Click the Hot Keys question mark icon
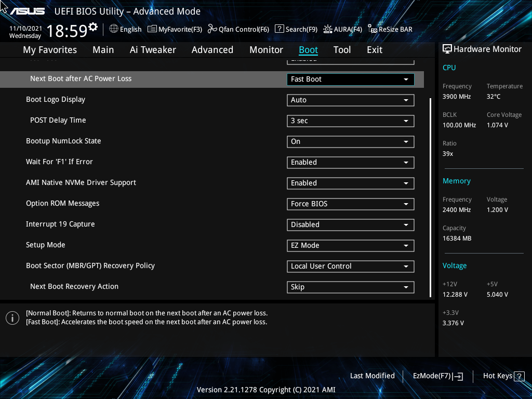The image size is (532, 399). [x=519, y=376]
